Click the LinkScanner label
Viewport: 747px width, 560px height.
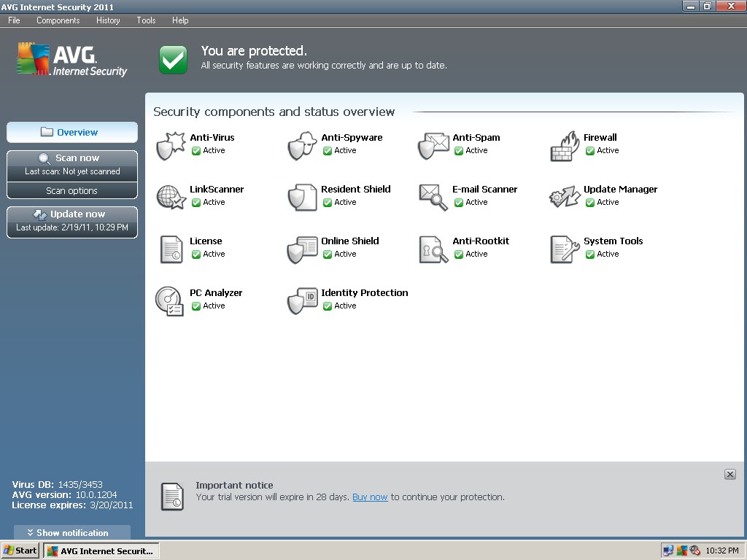click(217, 189)
